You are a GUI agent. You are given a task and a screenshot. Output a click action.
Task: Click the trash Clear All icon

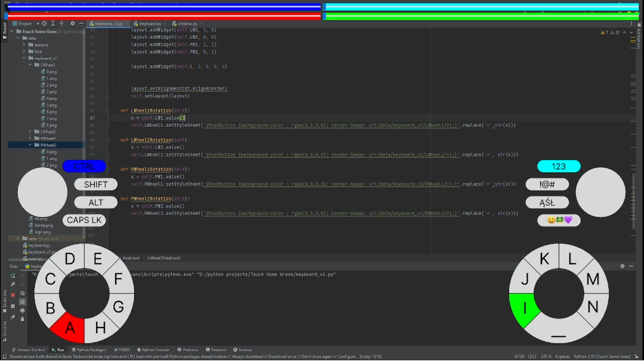coord(23,319)
